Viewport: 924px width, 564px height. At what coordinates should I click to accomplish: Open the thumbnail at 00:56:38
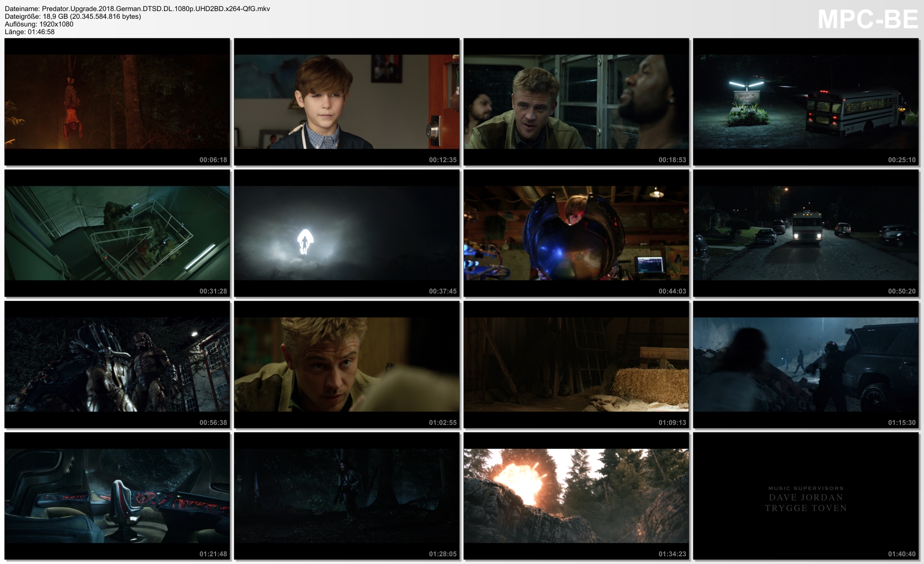click(117, 364)
